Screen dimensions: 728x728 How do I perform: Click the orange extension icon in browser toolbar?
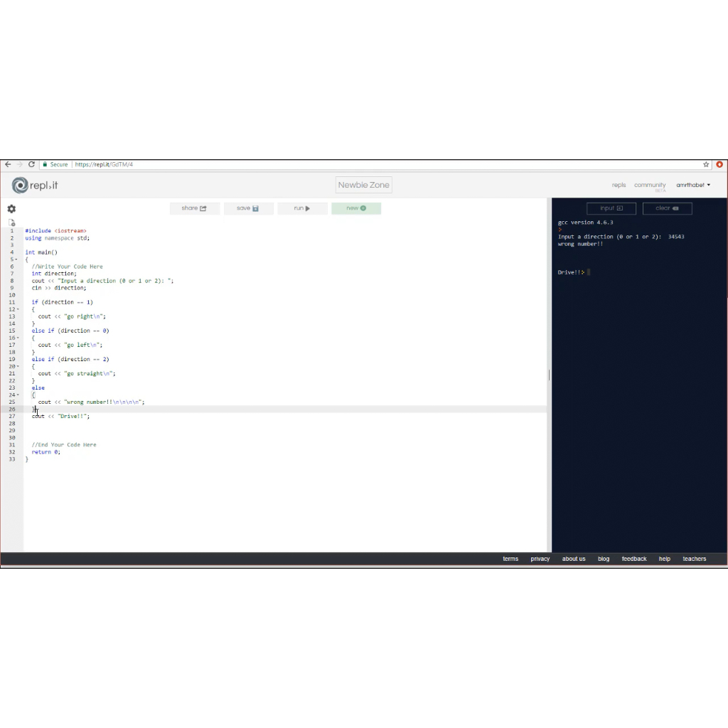719,164
